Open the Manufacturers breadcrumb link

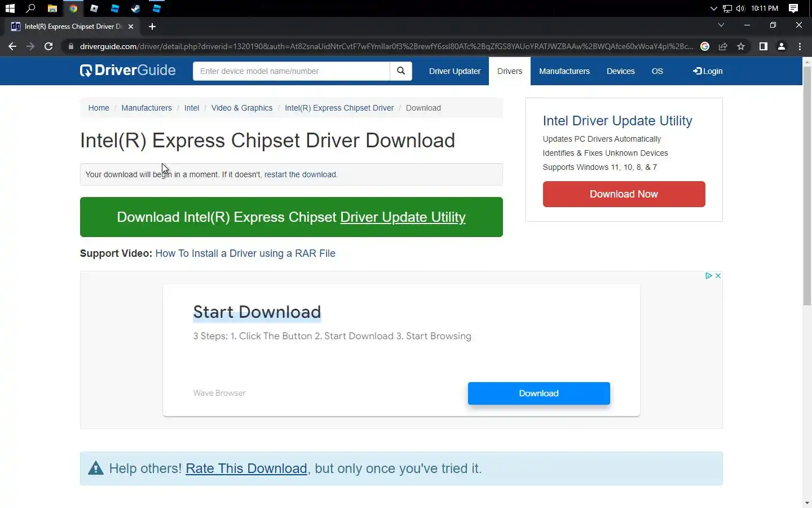(147, 108)
